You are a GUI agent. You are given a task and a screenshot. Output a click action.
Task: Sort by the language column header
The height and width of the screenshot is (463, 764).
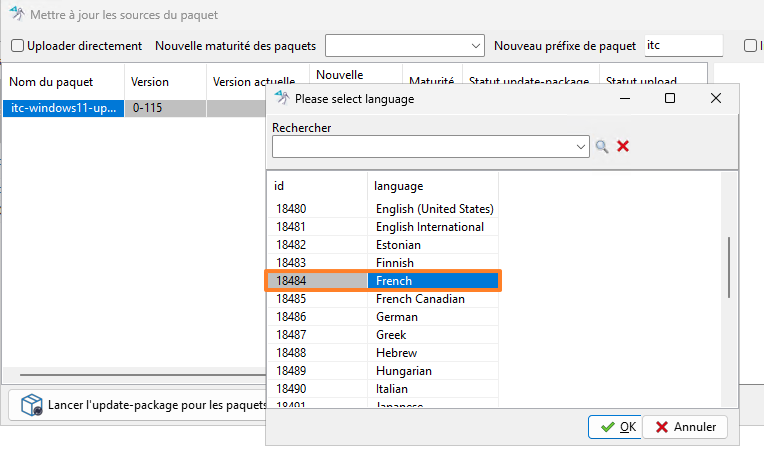[432, 186]
